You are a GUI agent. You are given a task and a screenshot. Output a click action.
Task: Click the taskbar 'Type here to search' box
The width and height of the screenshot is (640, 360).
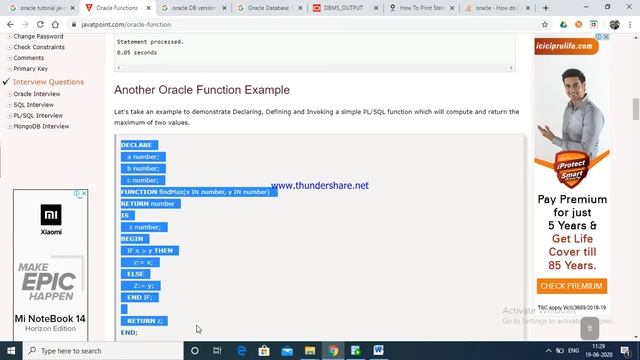103,351
